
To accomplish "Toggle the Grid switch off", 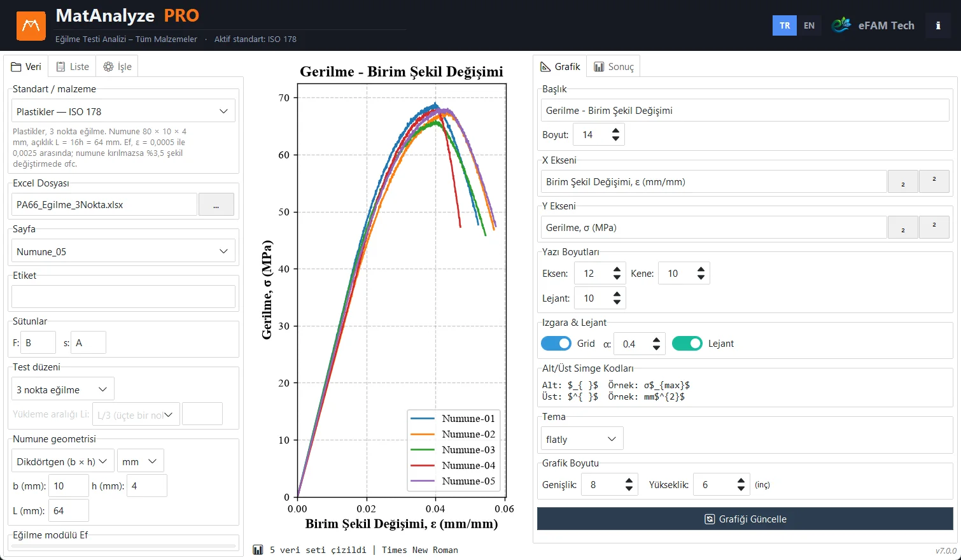I will [556, 344].
